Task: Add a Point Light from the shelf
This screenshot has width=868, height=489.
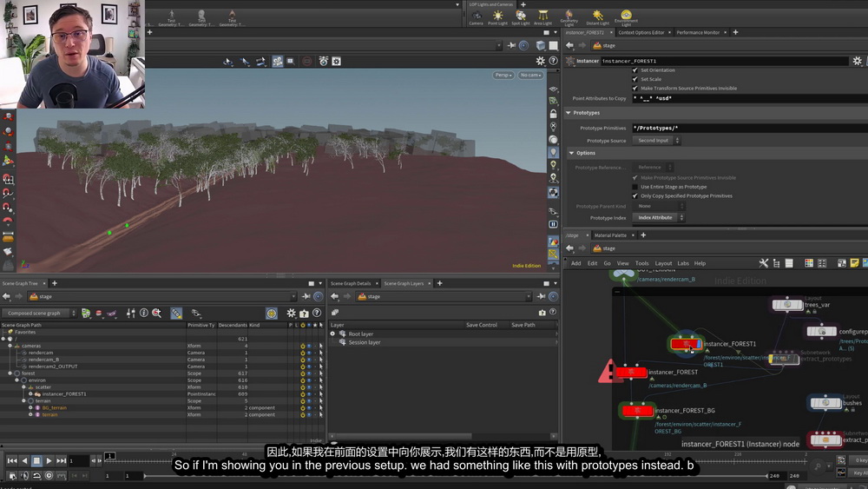Action: pyautogui.click(x=497, y=17)
